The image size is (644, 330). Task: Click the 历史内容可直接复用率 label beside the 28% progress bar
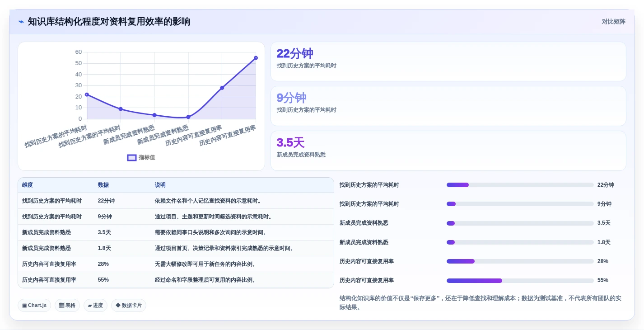pyautogui.click(x=367, y=261)
